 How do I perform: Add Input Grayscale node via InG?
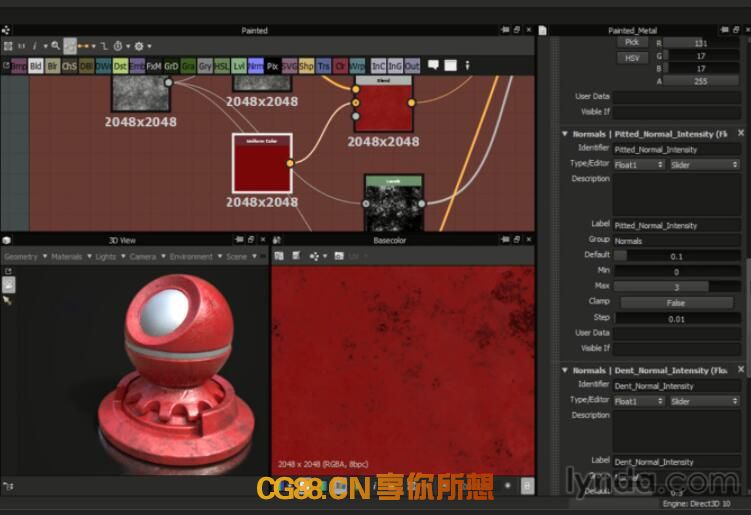(x=395, y=66)
